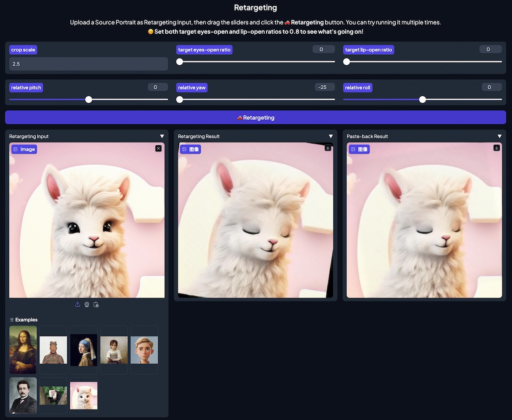Choose the Girl with a Pearl Earring example

point(84,350)
